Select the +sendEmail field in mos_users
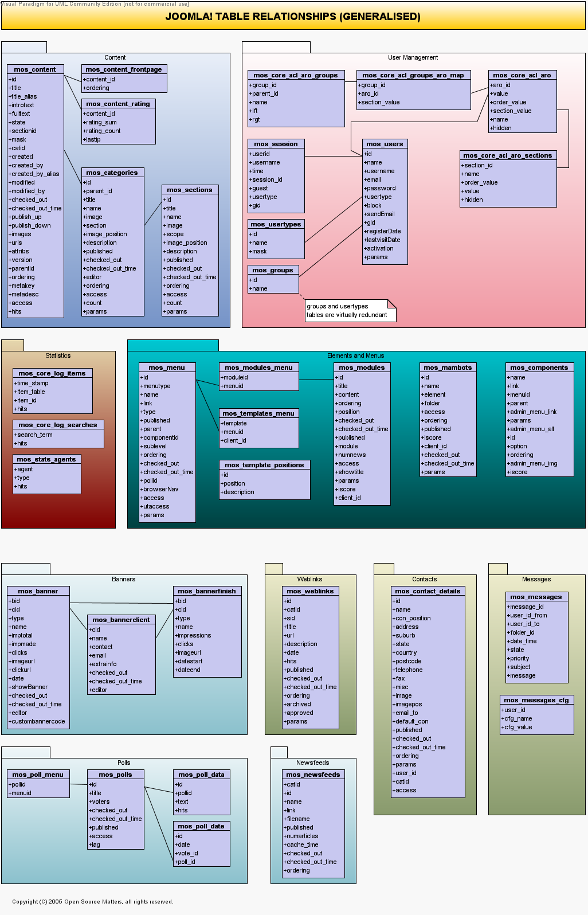588x915 pixels. pos(379,214)
